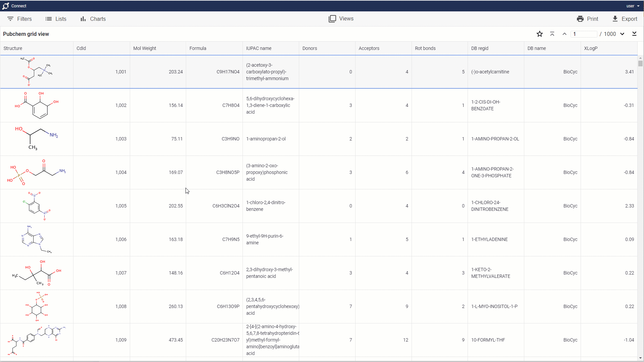This screenshot has width=644, height=362.
Task: Click the record number input field
Action: pos(584,34)
